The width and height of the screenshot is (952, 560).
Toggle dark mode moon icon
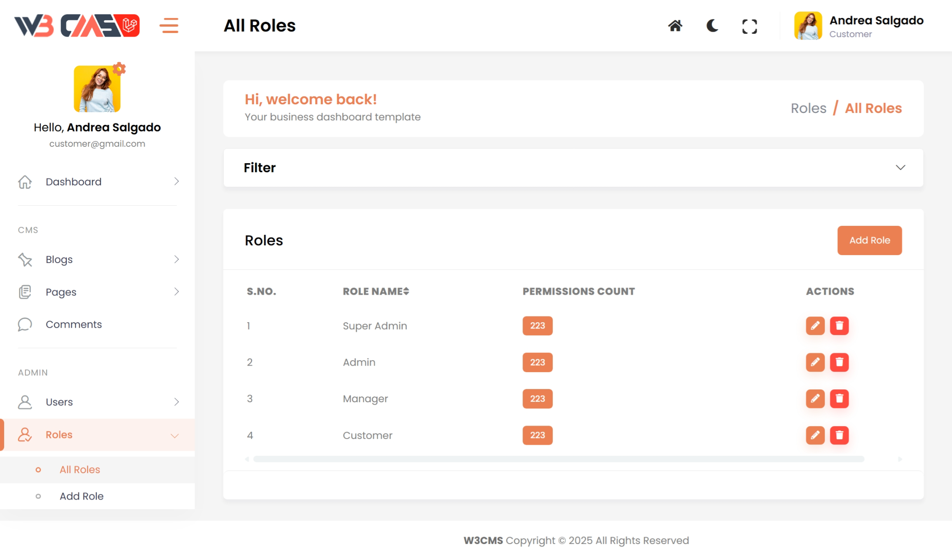pyautogui.click(x=712, y=26)
